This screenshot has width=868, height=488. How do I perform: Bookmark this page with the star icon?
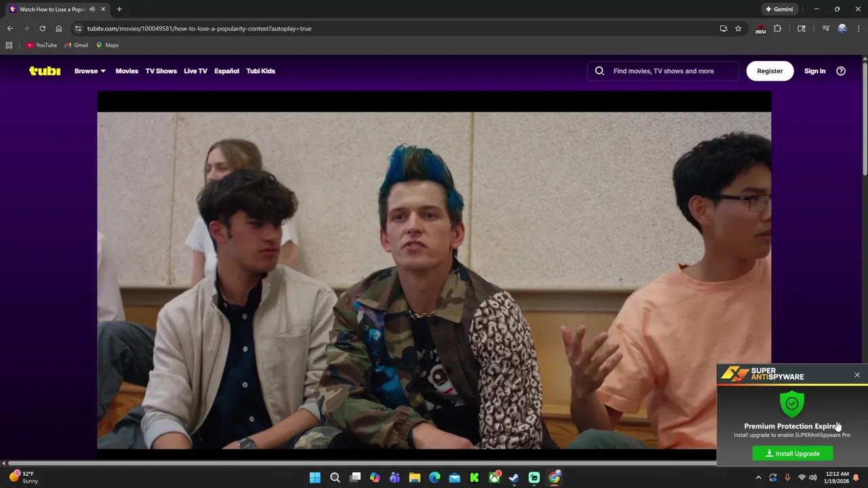[738, 28]
